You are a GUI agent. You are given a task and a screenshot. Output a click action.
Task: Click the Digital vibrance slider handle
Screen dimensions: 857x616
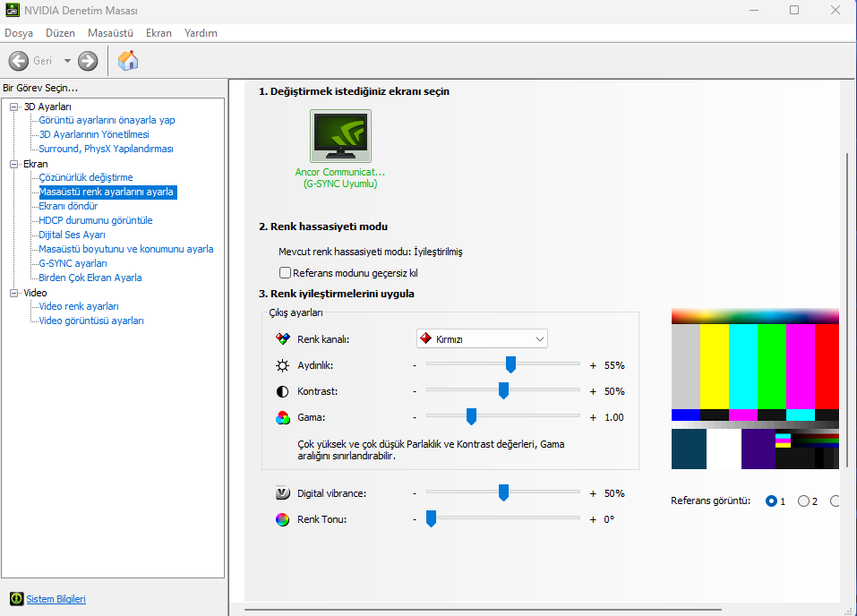[503, 492]
